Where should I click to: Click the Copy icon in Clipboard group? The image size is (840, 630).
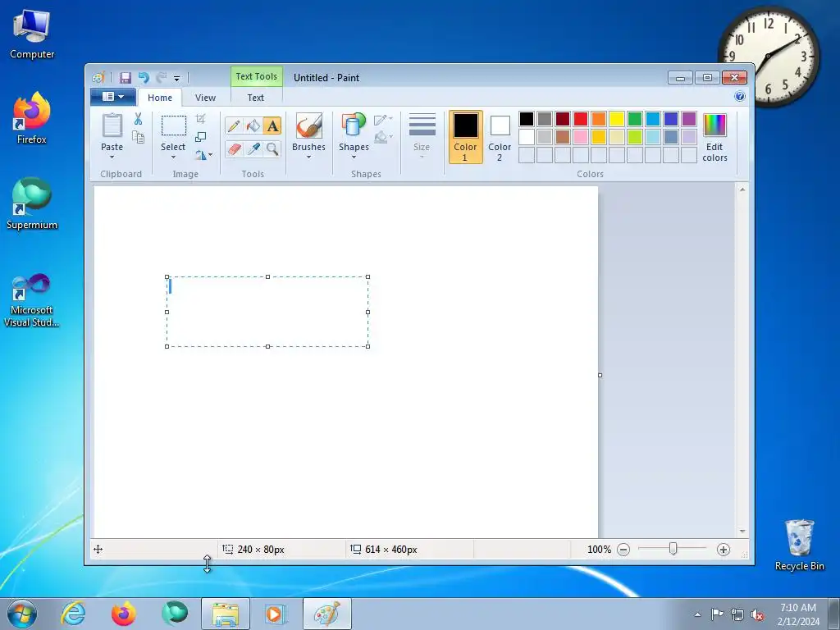[x=138, y=137]
